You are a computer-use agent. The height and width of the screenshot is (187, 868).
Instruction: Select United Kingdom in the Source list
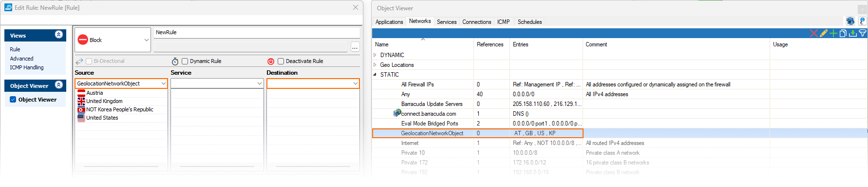click(104, 101)
